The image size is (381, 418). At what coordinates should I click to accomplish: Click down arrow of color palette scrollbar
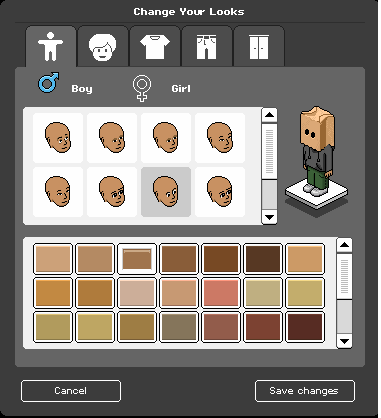click(344, 341)
